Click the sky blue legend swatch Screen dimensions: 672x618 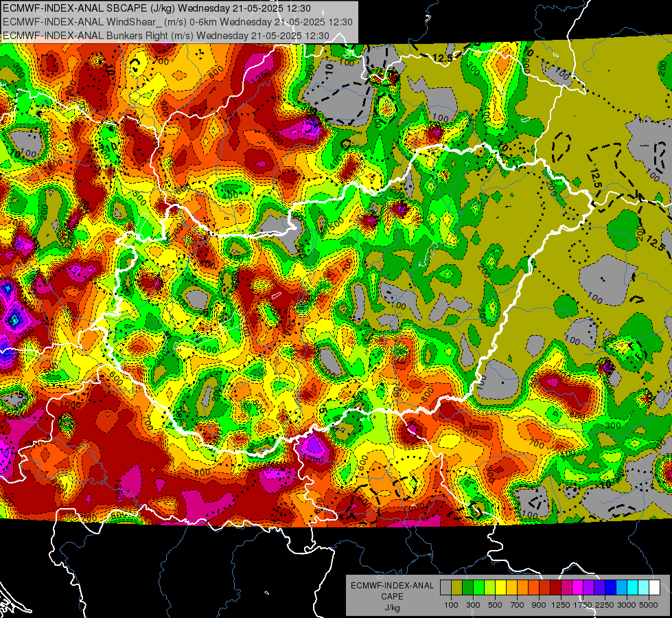point(621,588)
